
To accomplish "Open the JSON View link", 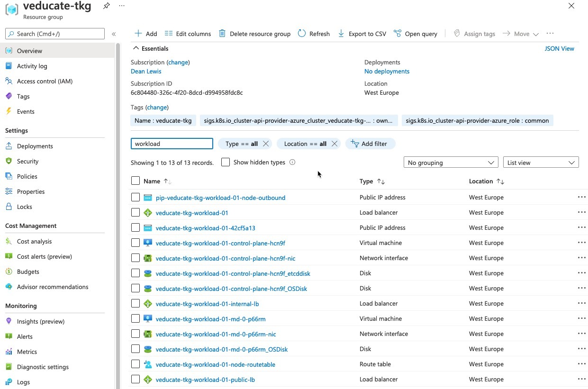I will click(559, 48).
